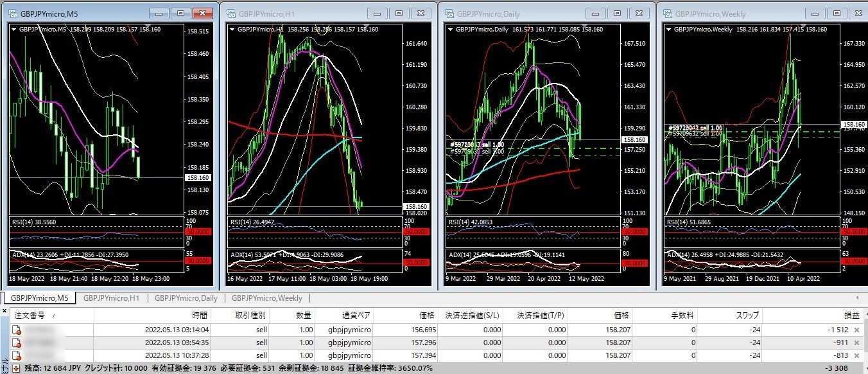Open the M5 chart's one-click trading triangle
Image resolution: width=868 pixels, height=374 pixels.
click(x=14, y=29)
